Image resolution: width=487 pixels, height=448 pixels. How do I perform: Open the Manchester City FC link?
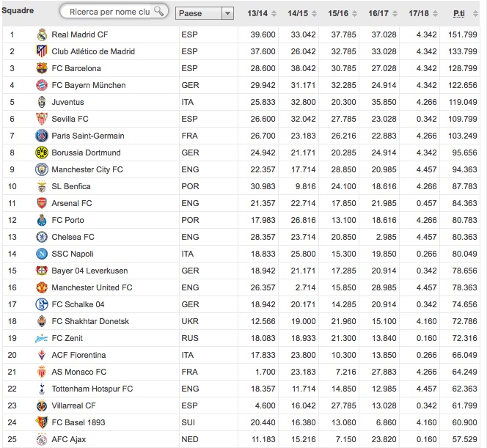[87, 169]
